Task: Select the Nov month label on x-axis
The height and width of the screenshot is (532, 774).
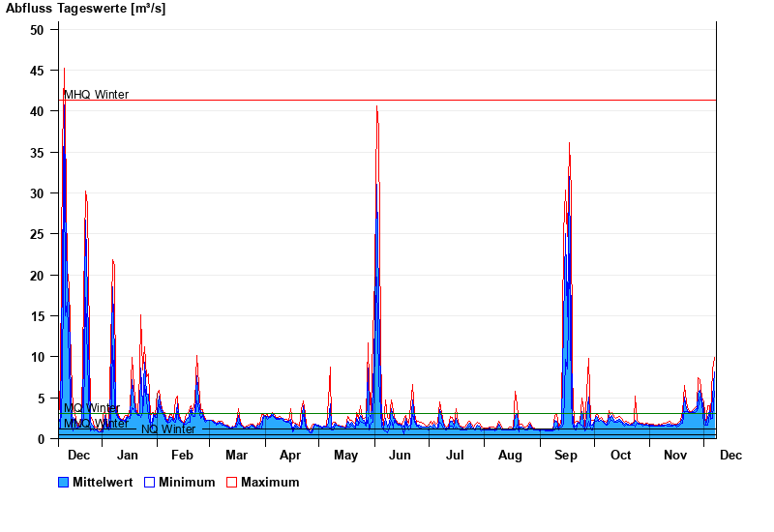Action: coord(675,455)
